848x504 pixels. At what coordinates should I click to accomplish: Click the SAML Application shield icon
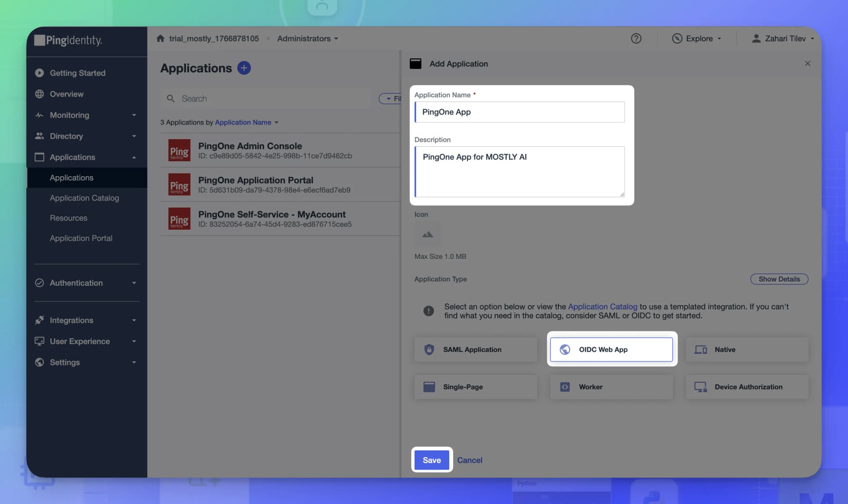429,349
